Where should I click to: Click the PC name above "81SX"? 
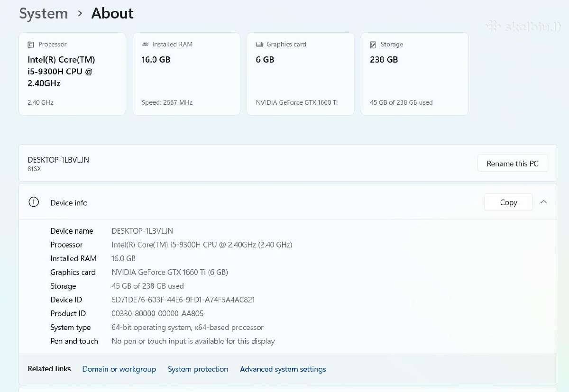(58, 160)
